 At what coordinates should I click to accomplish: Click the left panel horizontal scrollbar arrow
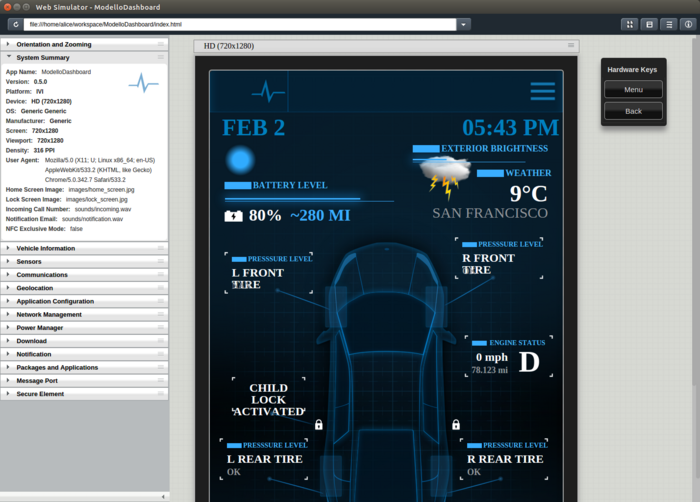(x=163, y=497)
